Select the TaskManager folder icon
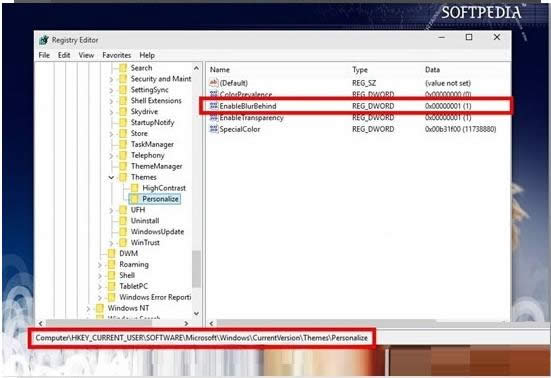Screen dimensions: 551x378 (123, 144)
